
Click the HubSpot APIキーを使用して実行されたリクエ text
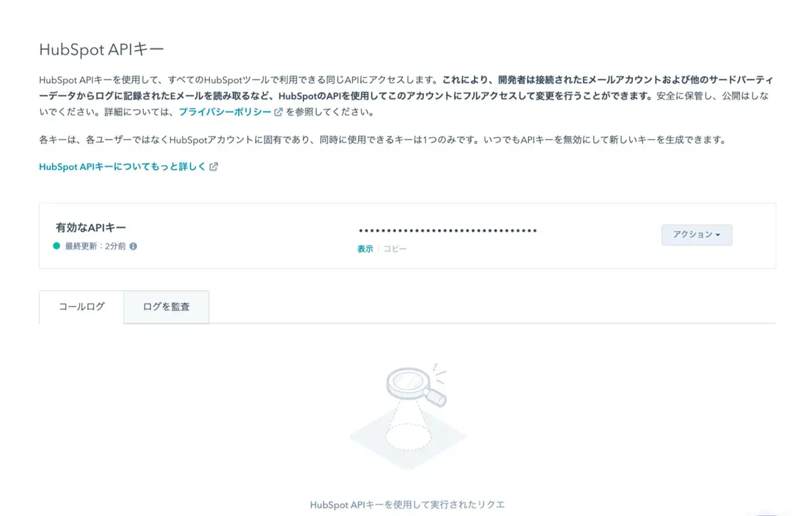(407, 505)
